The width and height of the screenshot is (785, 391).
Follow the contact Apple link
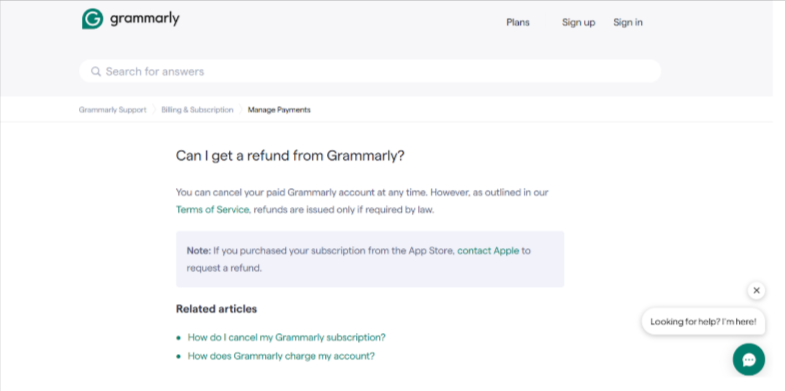tap(488, 250)
